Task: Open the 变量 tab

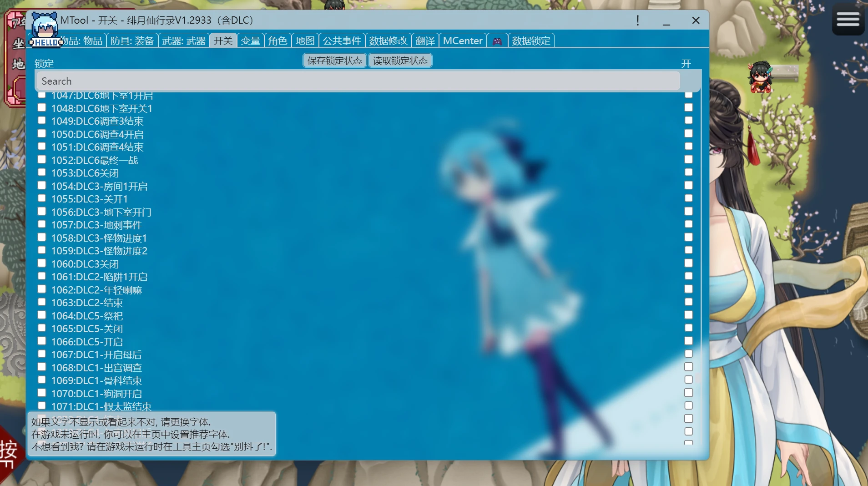Action: (x=251, y=41)
